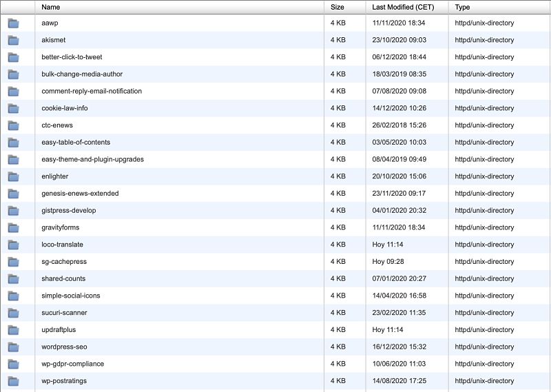The width and height of the screenshot is (551, 392).
Task: Click date 26/02/2018 15:26
Action: coord(399,125)
